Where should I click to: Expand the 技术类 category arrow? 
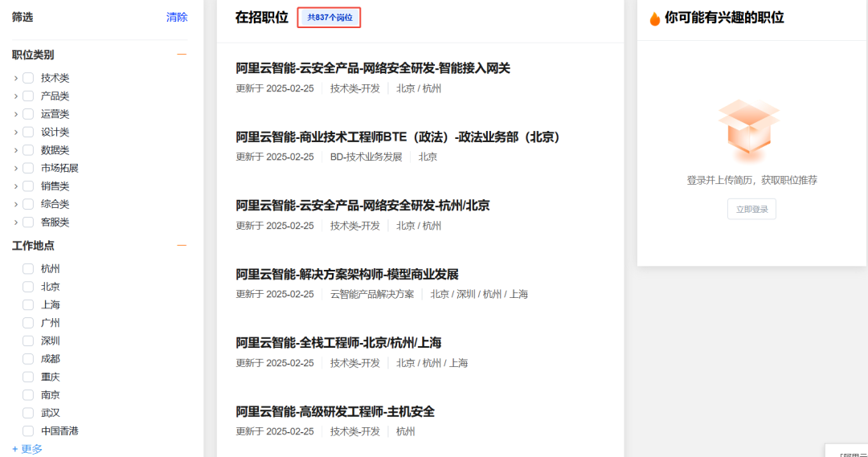pos(15,78)
